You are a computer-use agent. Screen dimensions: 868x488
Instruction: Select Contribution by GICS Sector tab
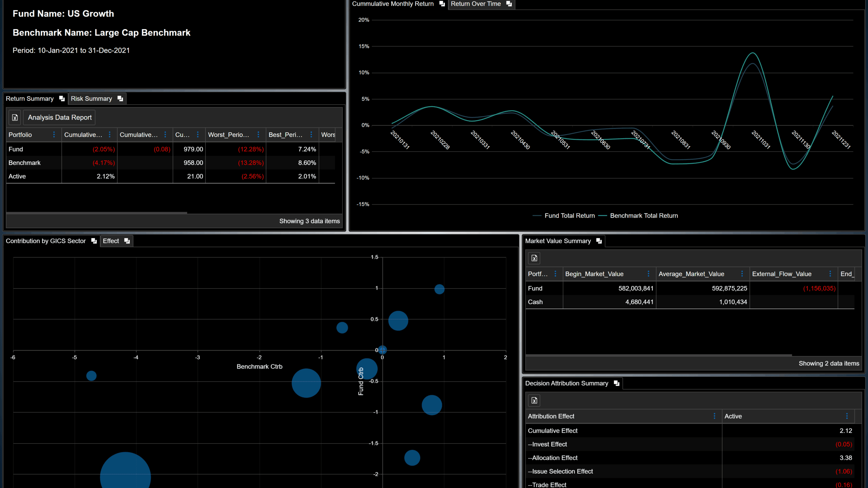click(46, 241)
